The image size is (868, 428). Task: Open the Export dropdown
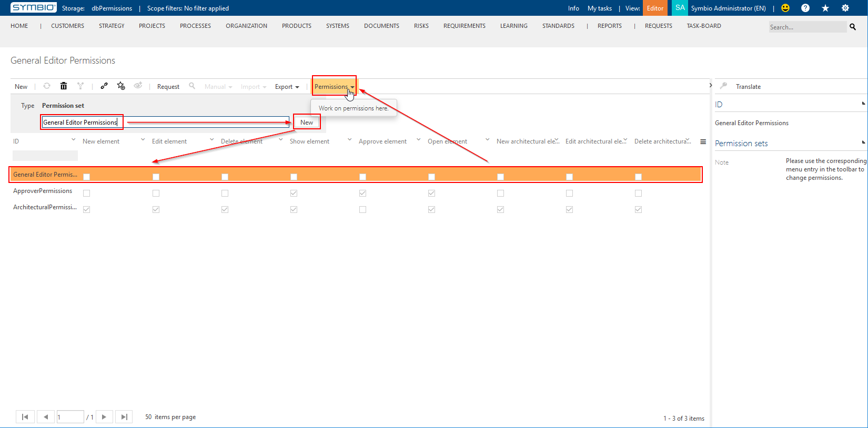(x=287, y=87)
